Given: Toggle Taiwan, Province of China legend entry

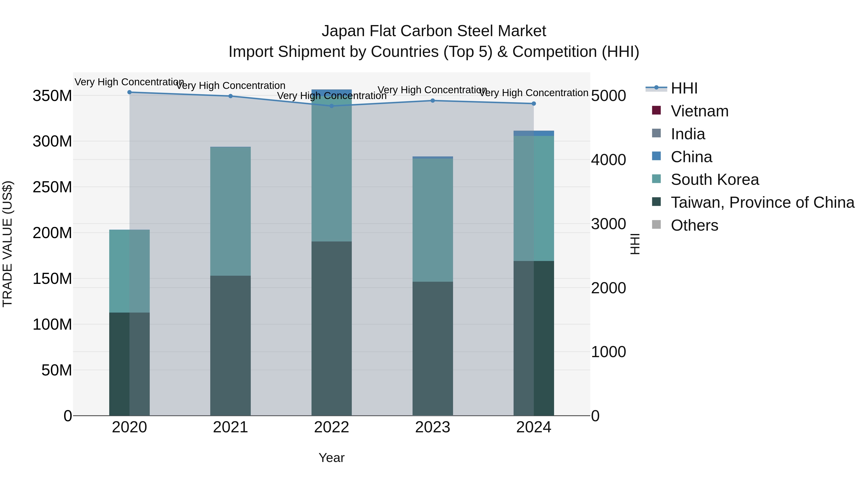Looking at the screenshot, I should click(753, 202).
